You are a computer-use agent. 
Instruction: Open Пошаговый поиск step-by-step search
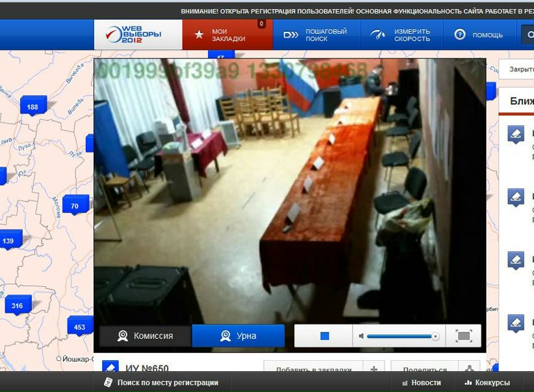pos(316,35)
